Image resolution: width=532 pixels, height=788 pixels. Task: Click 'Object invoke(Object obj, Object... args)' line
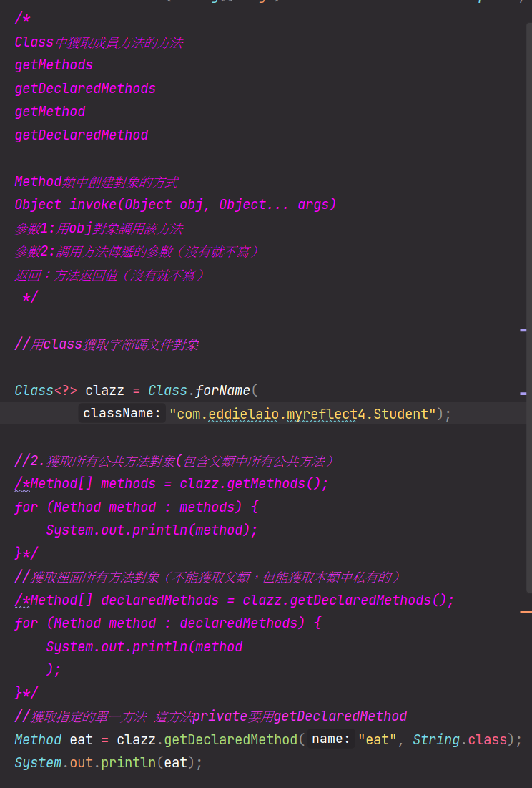[x=175, y=205]
